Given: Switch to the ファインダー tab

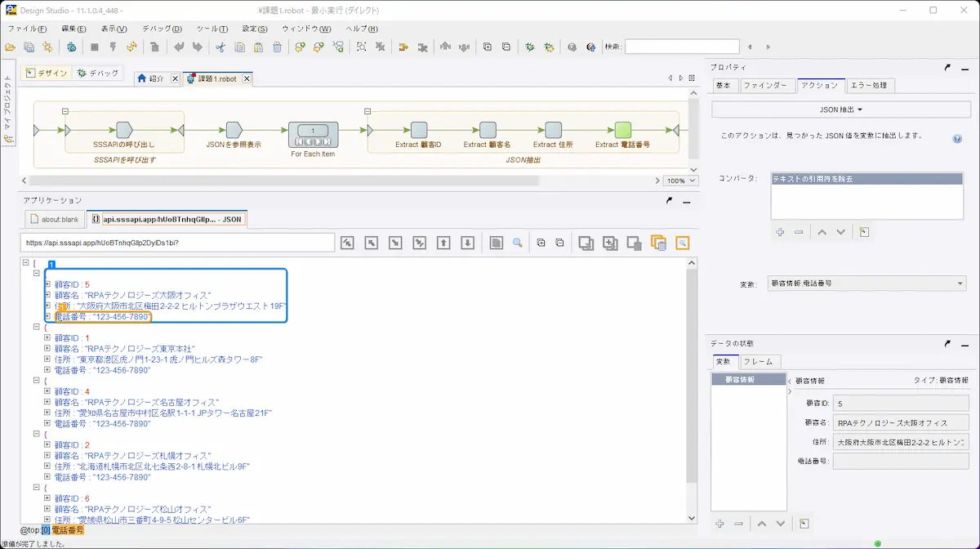Looking at the screenshot, I should pos(766,85).
